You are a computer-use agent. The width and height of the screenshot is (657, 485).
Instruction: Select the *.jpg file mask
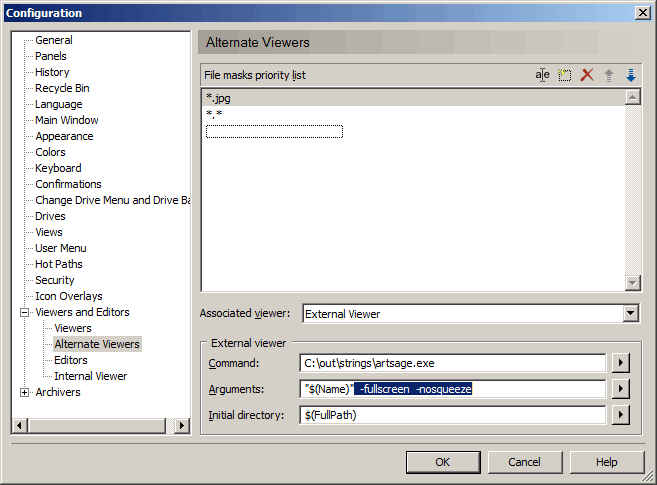(217, 98)
